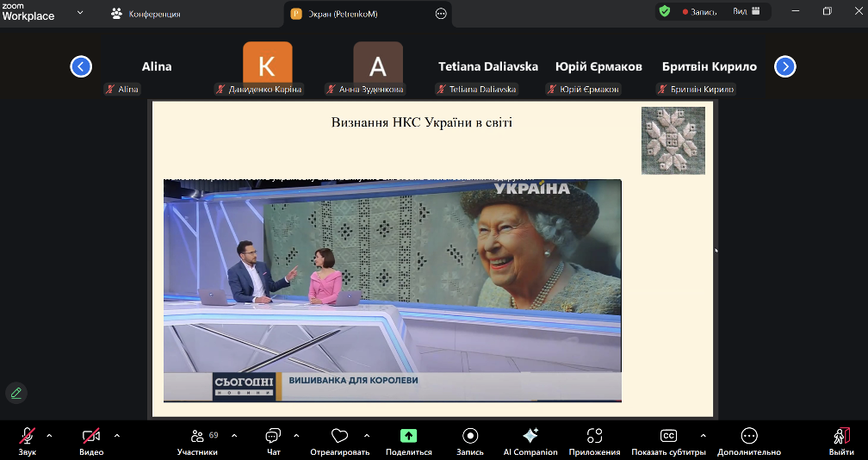The image size is (868, 460).
Task: Open the Приложения apps icon
Action: pyautogui.click(x=594, y=437)
